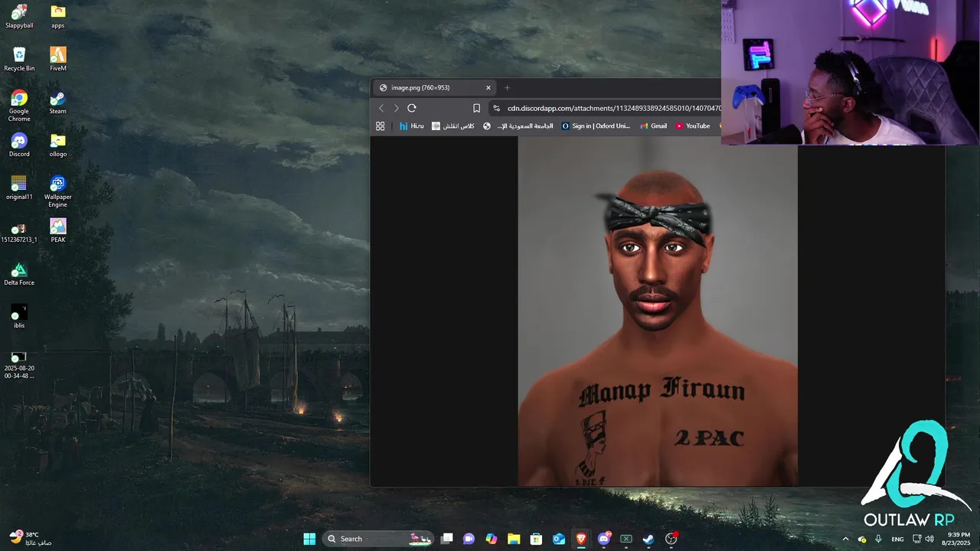Image resolution: width=980 pixels, height=551 pixels.
Task: Open the الجامعة السعودية bookmark
Action: pos(518,126)
